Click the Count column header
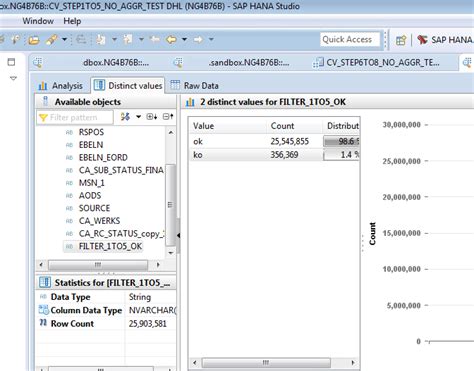This screenshot has width=474, height=371. coord(294,126)
